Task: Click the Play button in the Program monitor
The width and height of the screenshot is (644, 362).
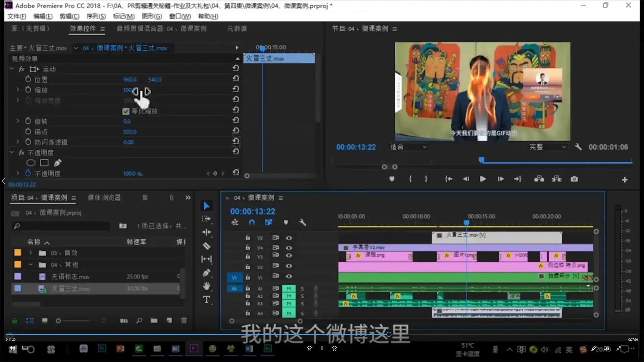Action: pos(483,179)
